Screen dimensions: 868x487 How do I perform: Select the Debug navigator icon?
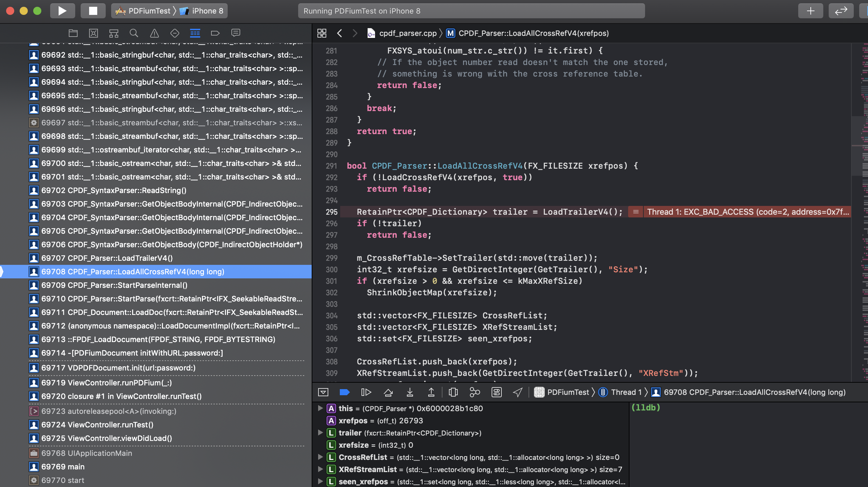[195, 33]
